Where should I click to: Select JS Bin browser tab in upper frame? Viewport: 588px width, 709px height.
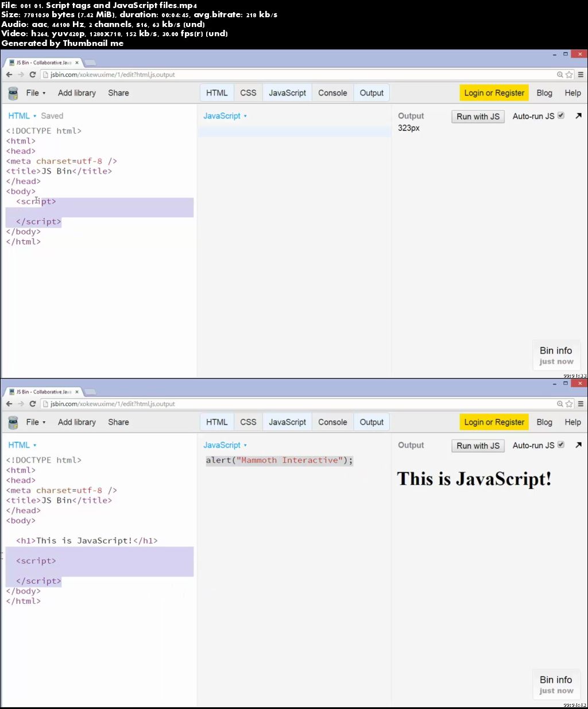(x=44, y=63)
